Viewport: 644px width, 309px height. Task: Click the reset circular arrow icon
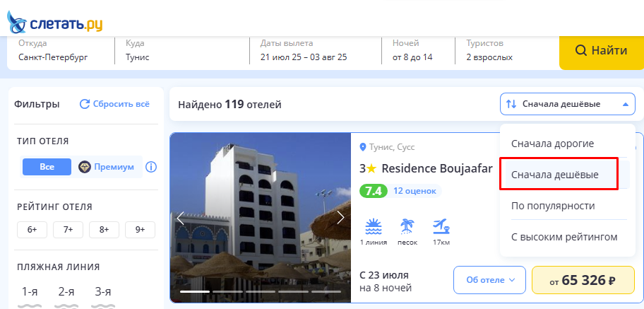click(85, 104)
